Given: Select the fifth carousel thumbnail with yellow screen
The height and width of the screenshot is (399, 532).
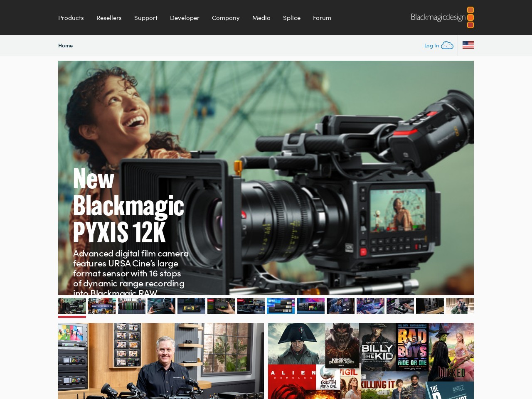Looking at the screenshot, I should pyautogui.click(x=191, y=306).
